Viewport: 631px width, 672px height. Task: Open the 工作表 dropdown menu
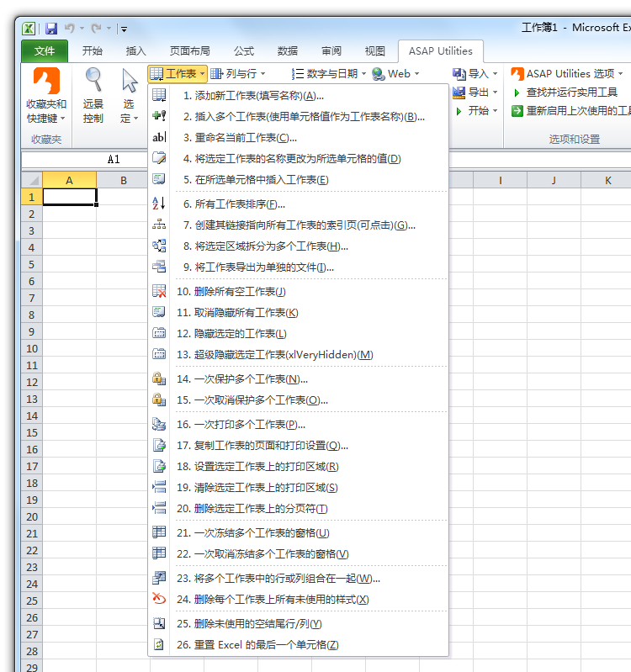[178, 74]
